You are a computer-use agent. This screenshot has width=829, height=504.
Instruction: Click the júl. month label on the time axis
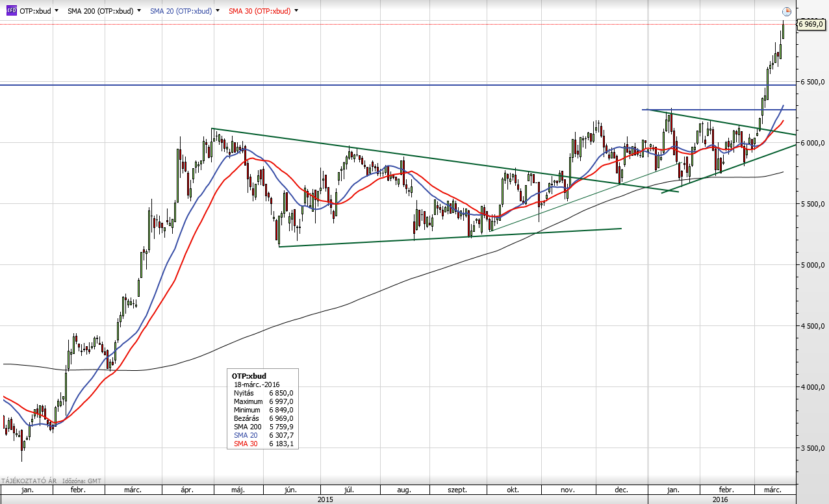348,490
